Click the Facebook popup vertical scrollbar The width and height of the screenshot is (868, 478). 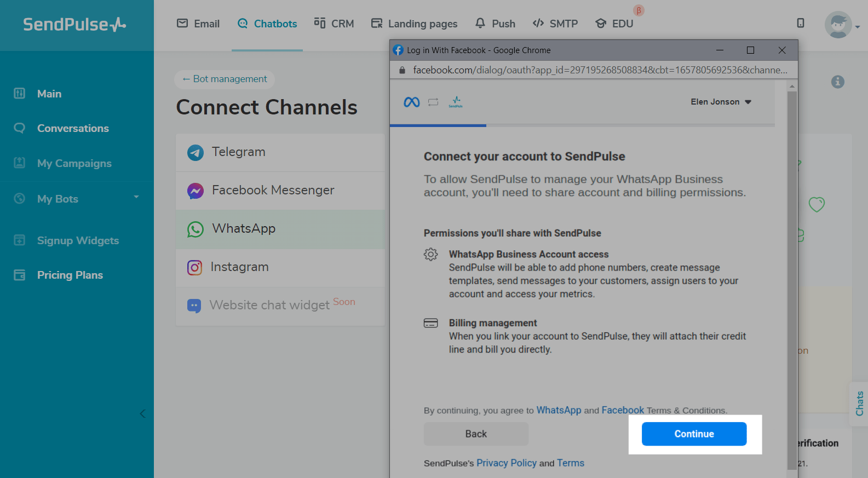(792, 279)
